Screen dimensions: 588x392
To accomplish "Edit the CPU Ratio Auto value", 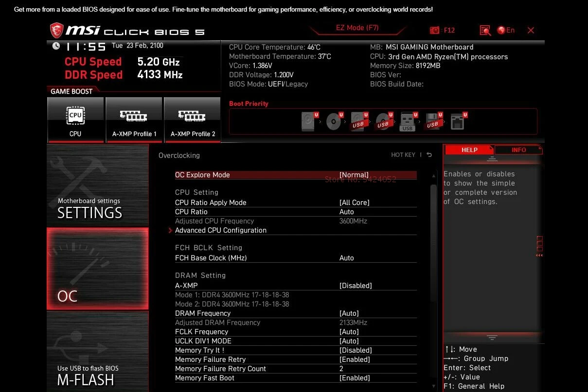I will tap(347, 212).
